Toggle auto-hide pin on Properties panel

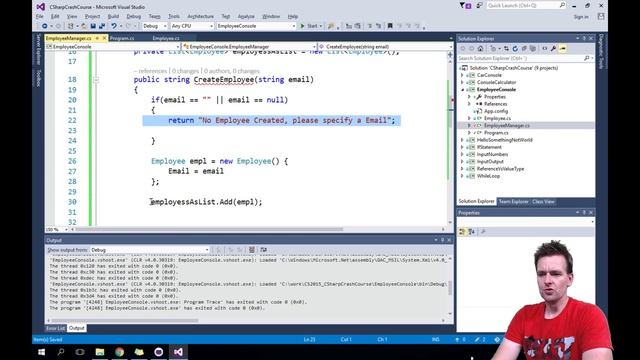(584, 213)
